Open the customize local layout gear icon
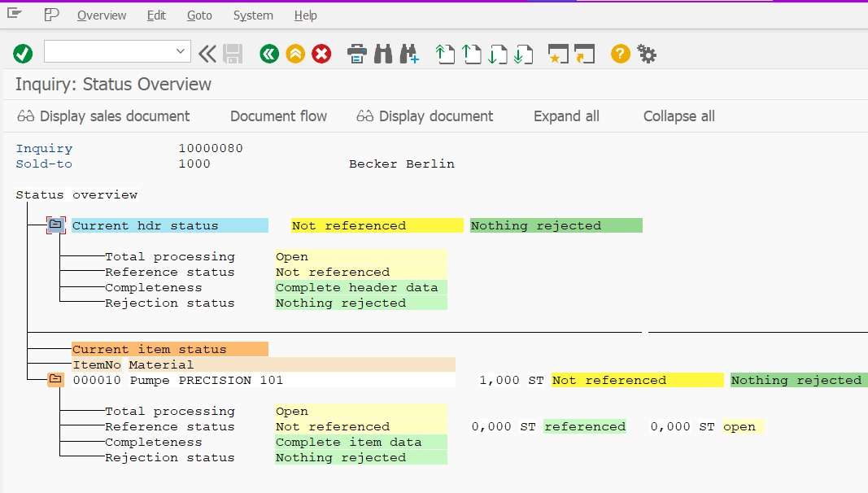868x493 pixels. point(645,54)
